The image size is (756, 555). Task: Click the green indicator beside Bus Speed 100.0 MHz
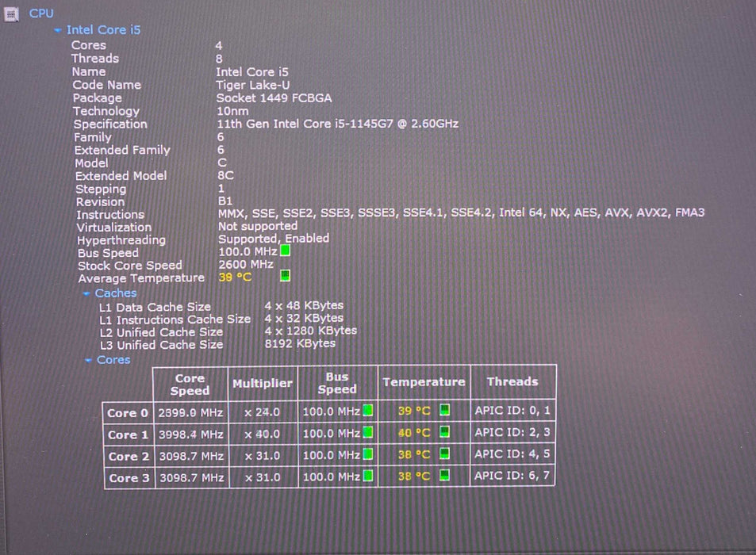(x=285, y=251)
